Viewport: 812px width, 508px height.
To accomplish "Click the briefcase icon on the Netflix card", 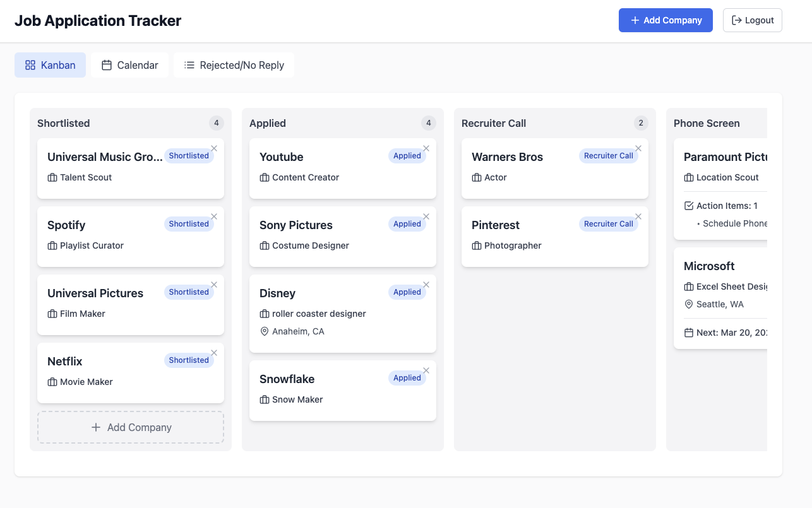I will pos(52,382).
